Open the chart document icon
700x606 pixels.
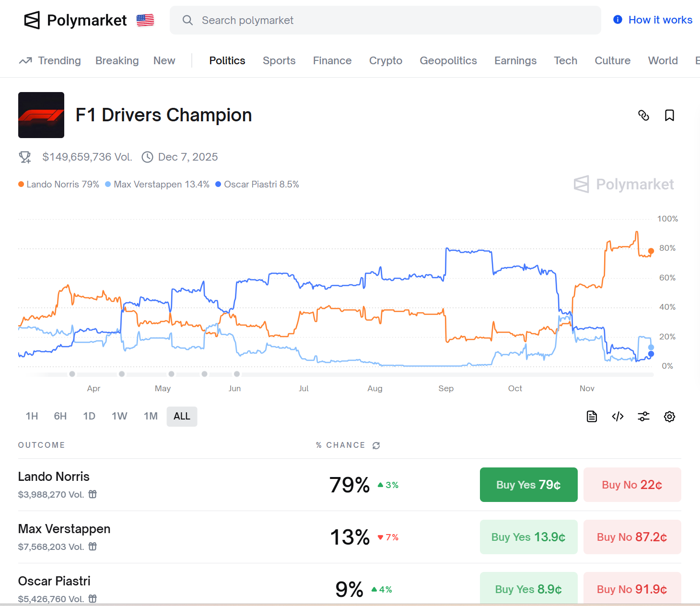(x=592, y=417)
